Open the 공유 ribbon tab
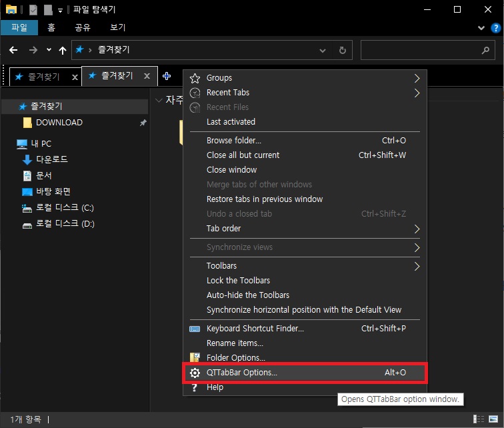The width and height of the screenshot is (504, 428). pyautogui.click(x=83, y=27)
